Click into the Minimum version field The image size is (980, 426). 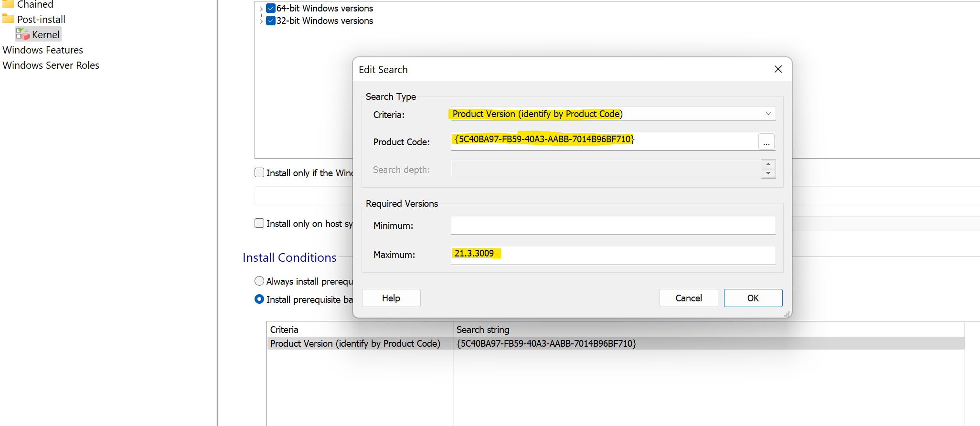613,225
